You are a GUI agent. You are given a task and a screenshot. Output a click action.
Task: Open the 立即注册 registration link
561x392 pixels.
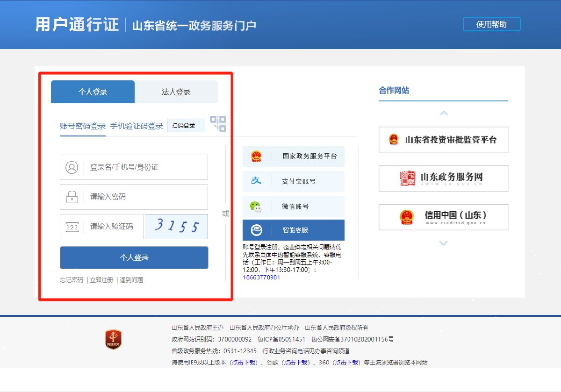(x=101, y=280)
